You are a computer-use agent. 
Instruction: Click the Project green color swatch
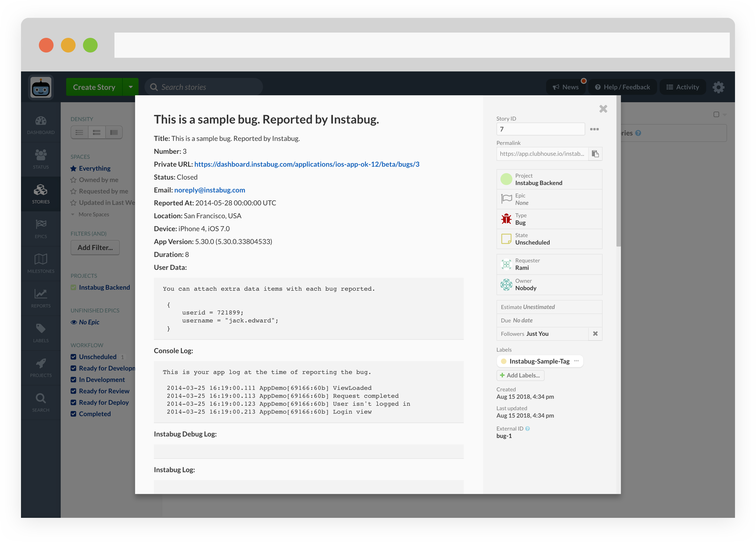[506, 179]
